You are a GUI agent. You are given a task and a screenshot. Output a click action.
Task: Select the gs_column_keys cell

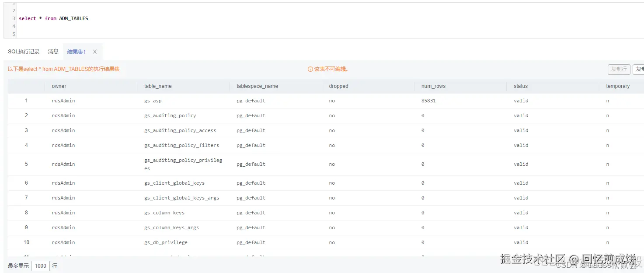164,213
